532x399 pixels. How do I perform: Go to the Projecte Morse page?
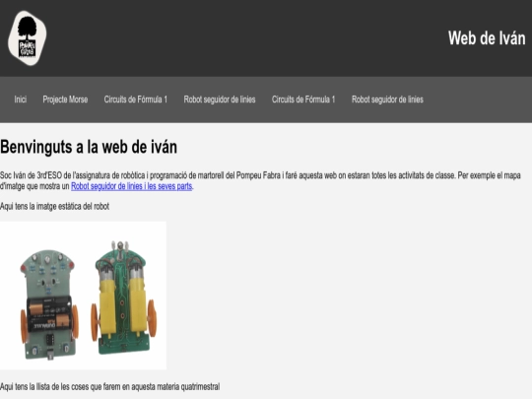pyautogui.click(x=65, y=100)
